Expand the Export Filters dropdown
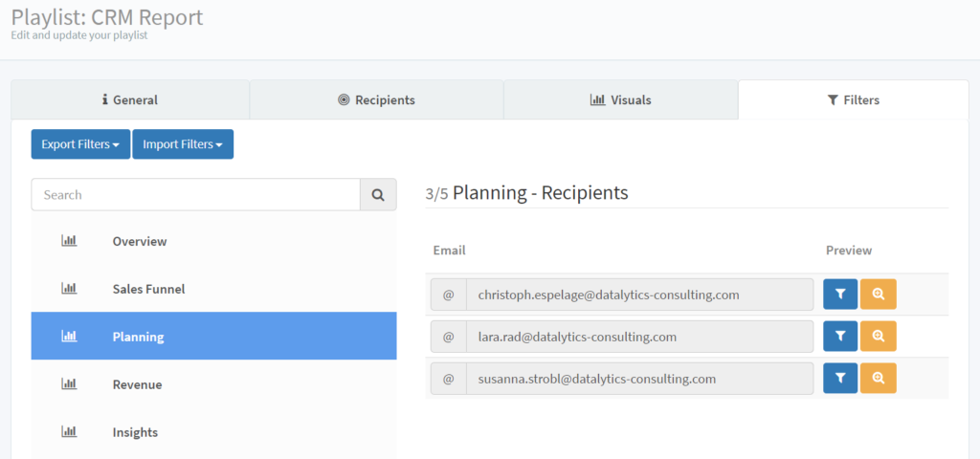980x459 pixels. click(x=80, y=144)
